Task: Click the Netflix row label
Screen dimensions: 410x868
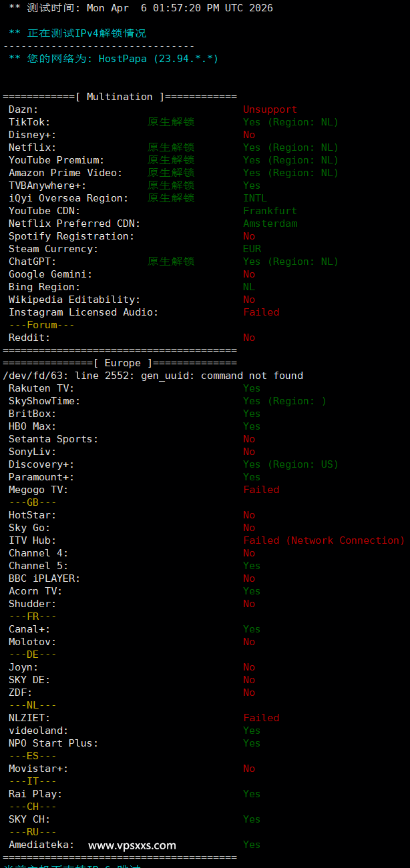Action: coord(32,147)
